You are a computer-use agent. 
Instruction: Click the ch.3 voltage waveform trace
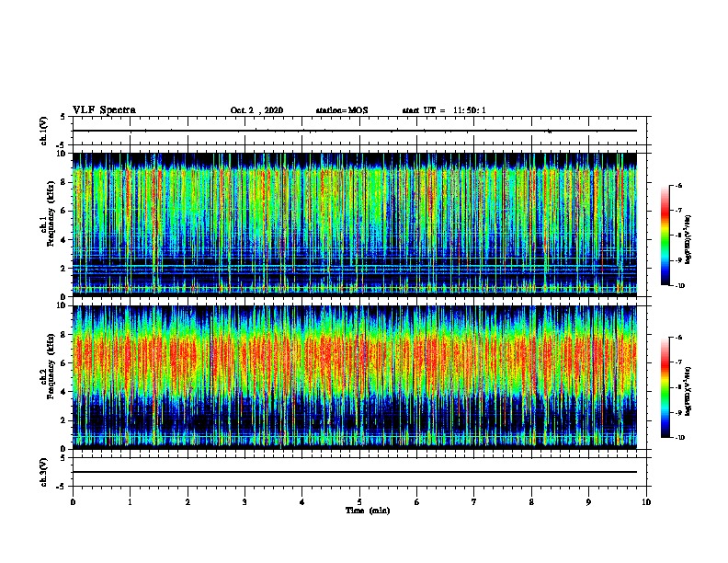[x=355, y=472]
